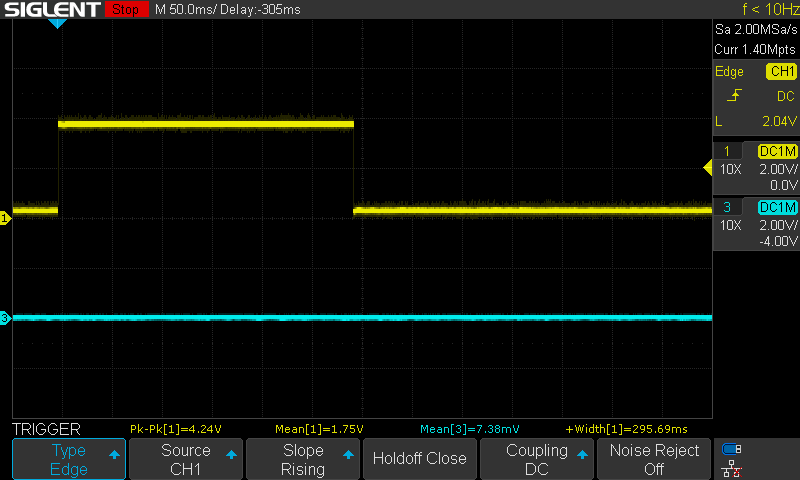Click the USB device status icon

[733, 450]
